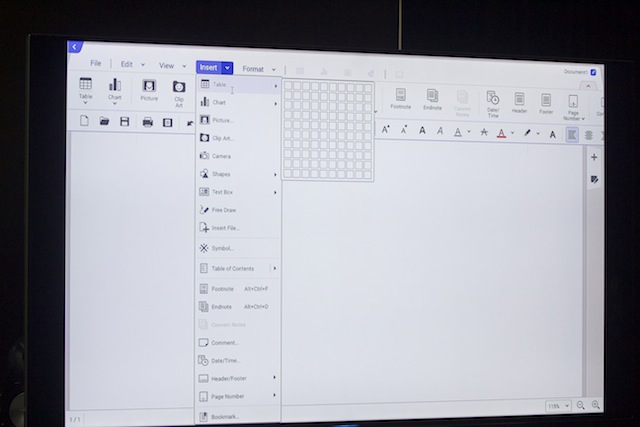The height and width of the screenshot is (427, 640).
Task: Click the highlighter pen icon
Action: tap(527, 133)
